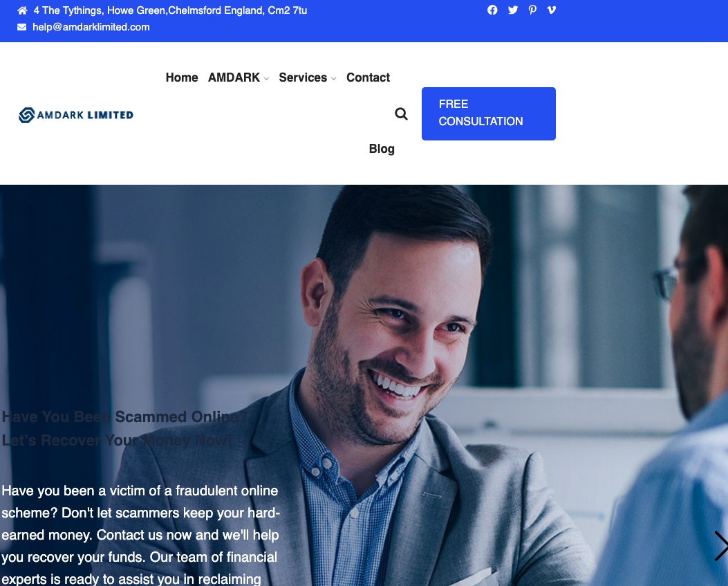Image resolution: width=728 pixels, height=586 pixels.
Task: Expand the Services menu chevron
Action: pos(334,79)
